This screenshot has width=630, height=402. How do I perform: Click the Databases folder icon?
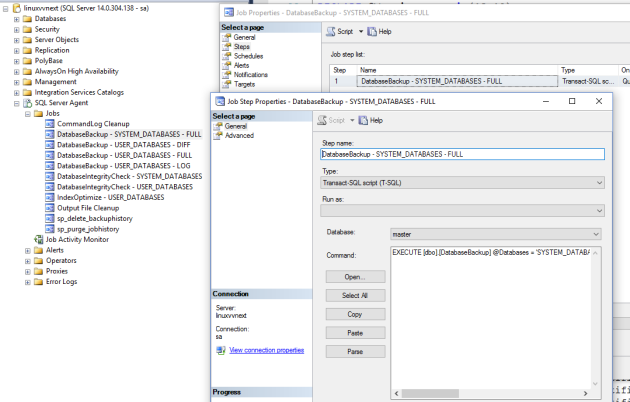(x=27, y=19)
